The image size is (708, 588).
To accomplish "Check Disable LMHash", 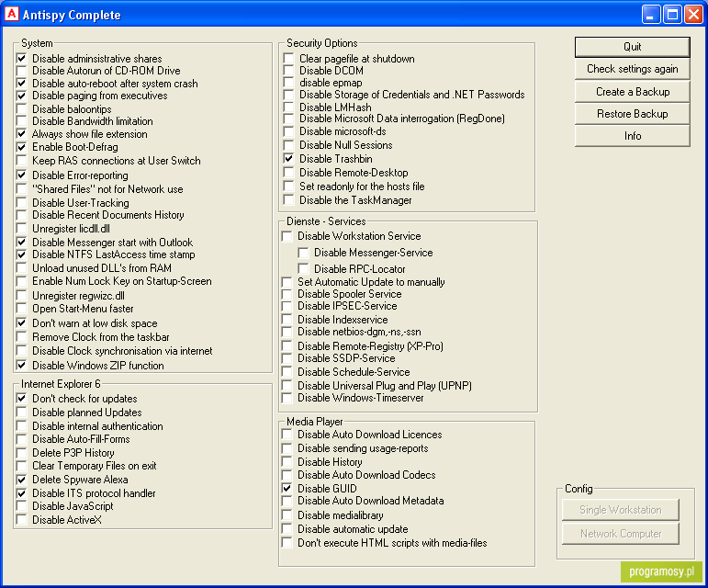I will point(288,107).
